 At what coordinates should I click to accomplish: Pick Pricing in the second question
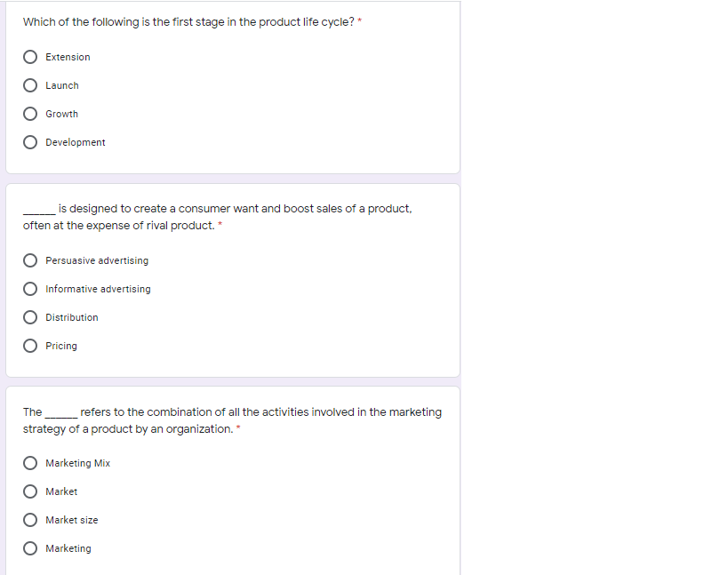pyautogui.click(x=29, y=345)
